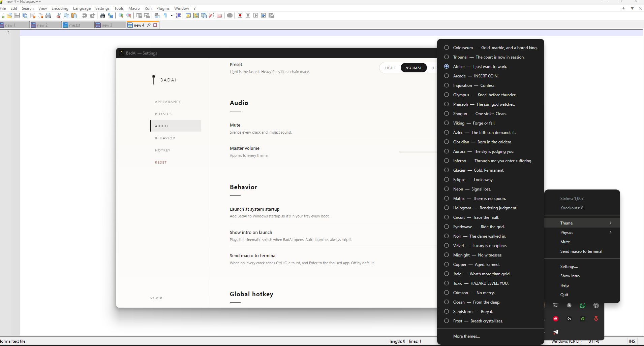
Task: Click the Redo toolbar icon
Action: click(92, 15)
